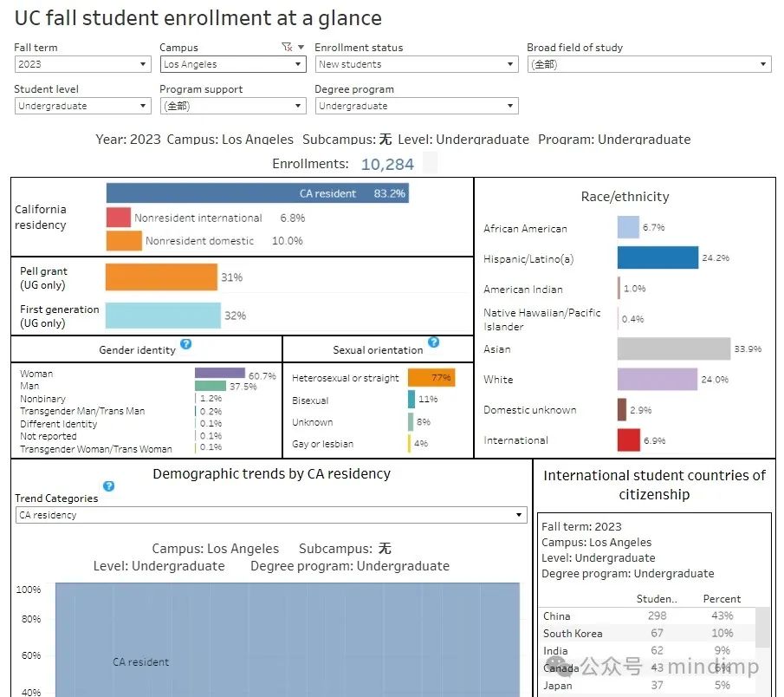
Task: Click the 100% axis label
Action: click(x=29, y=590)
